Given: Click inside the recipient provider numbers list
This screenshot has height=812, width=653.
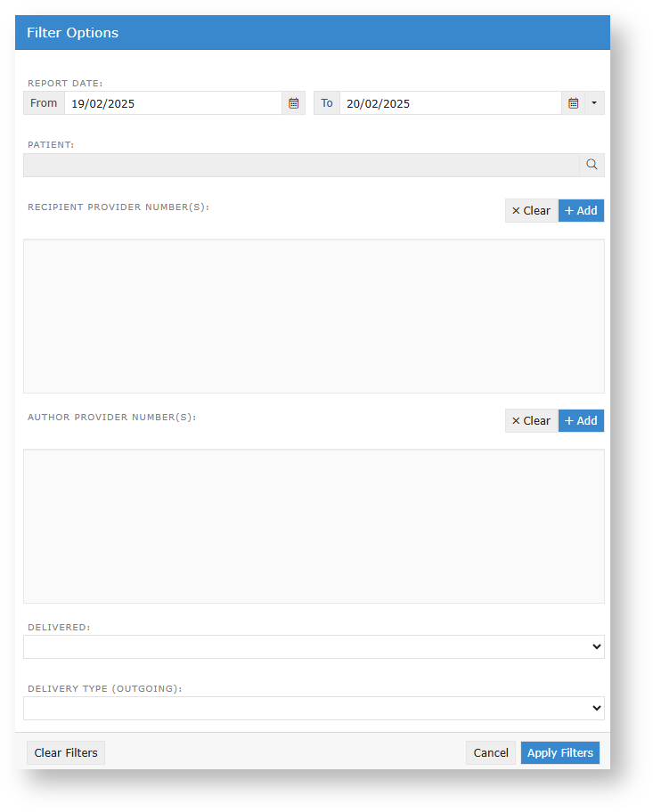Looking at the screenshot, I should [314, 316].
